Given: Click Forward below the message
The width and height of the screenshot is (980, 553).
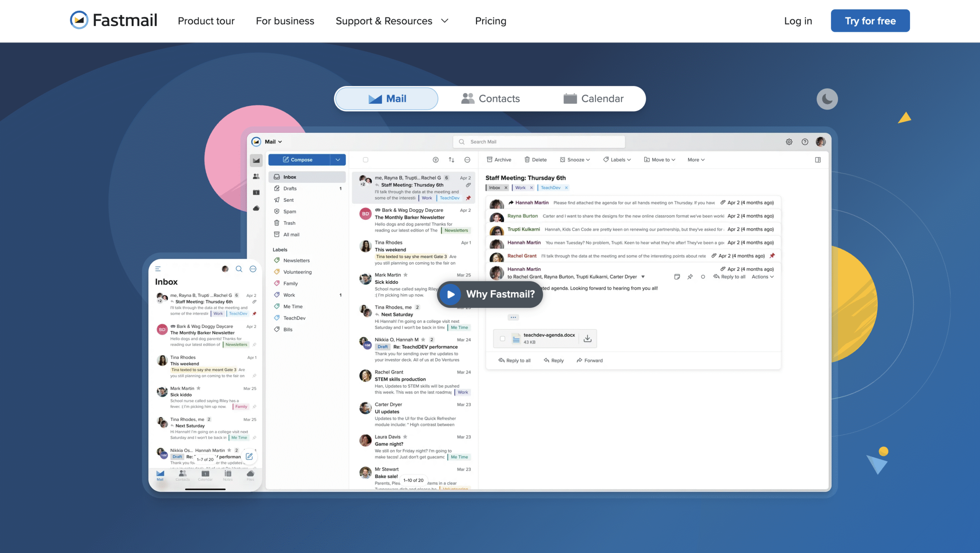Looking at the screenshot, I should click(590, 360).
